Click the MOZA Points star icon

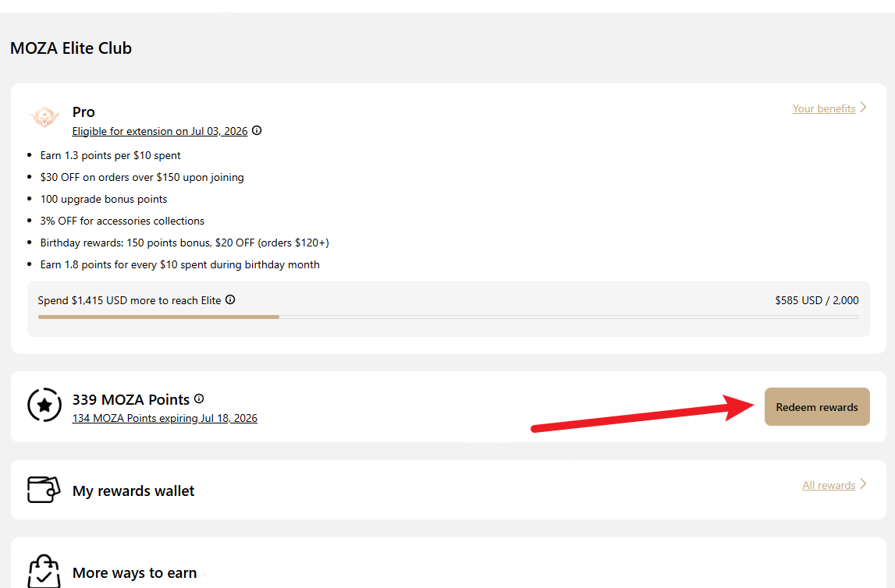coord(44,405)
